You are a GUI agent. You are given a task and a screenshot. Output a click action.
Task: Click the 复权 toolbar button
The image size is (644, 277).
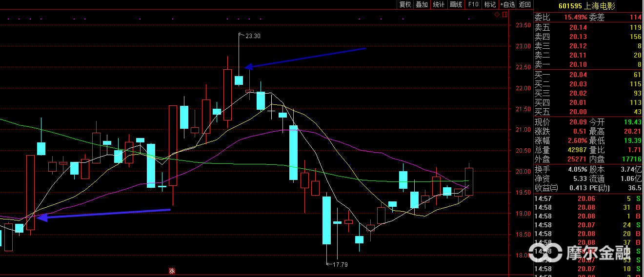pos(405,4)
